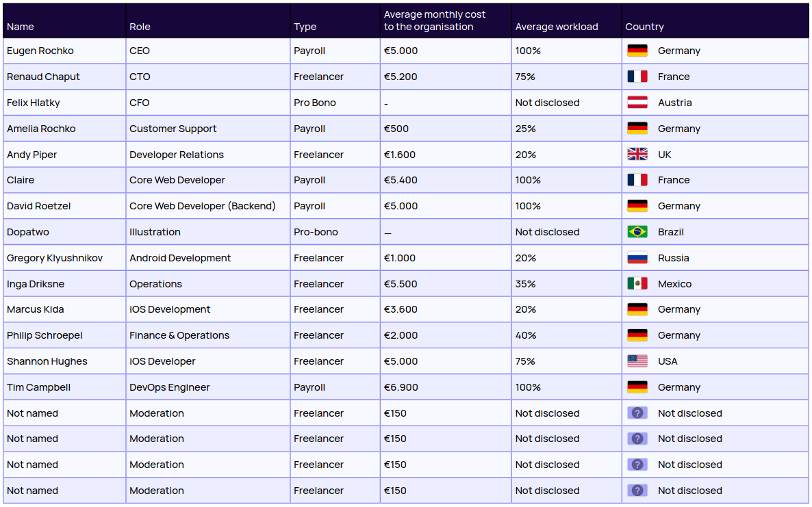Click the row for David Roetzel
This screenshot has height=507, width=812.
pyautogui.click(x=205, y=205)
